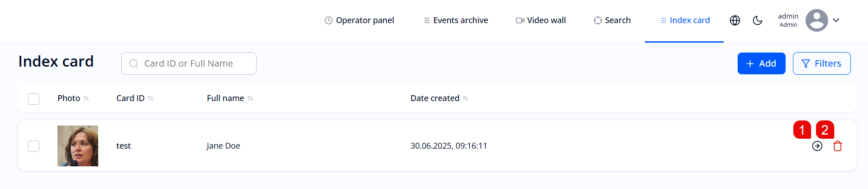The height and width of the screenshot is (189, 868).
Task: Open the Filters panel
Action: (x=821, y=63)
